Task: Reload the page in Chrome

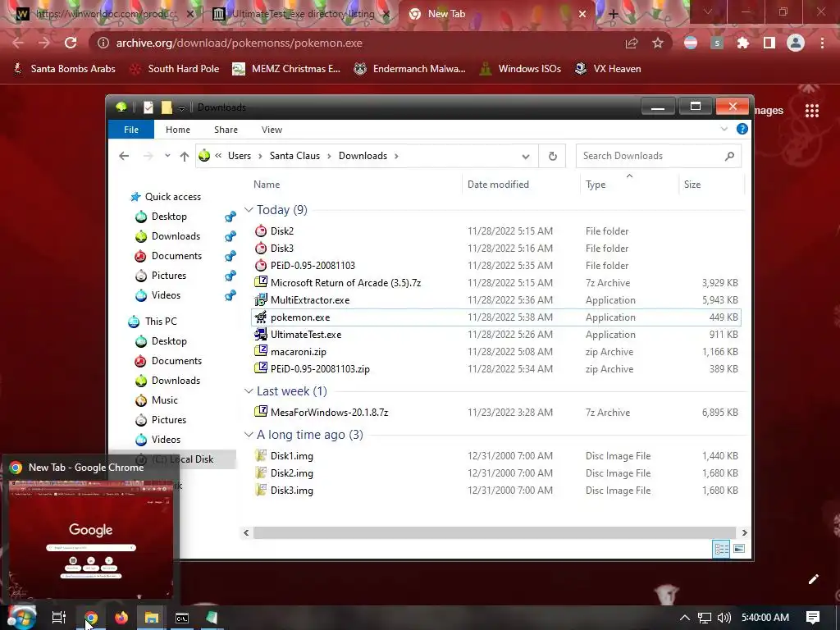Action: point(71,43)
